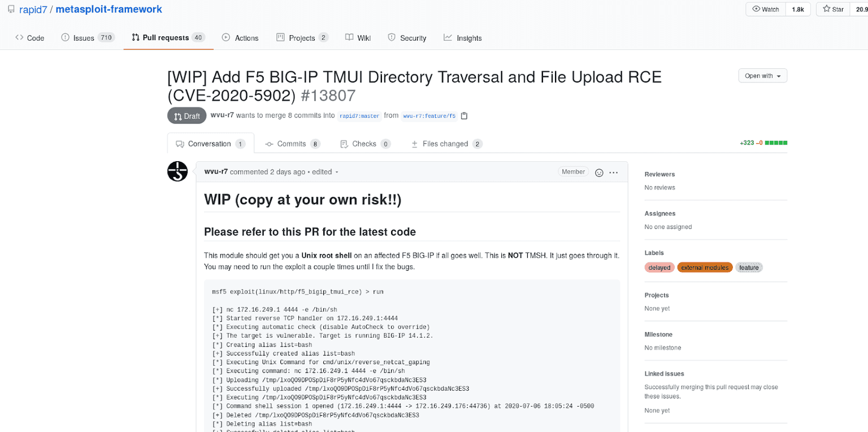The height and width of the screenshot is (432, 868).
Task: Click the Watch button
Action: [x=765, y=9]
